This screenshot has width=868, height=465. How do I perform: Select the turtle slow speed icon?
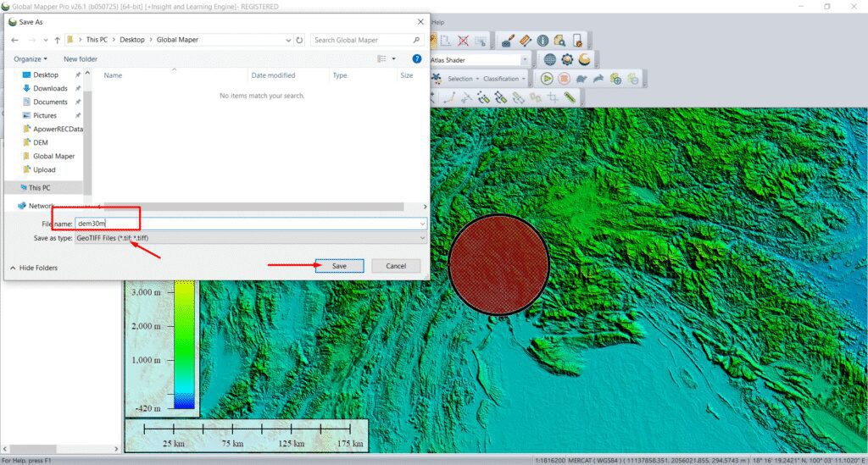point(581,79)
